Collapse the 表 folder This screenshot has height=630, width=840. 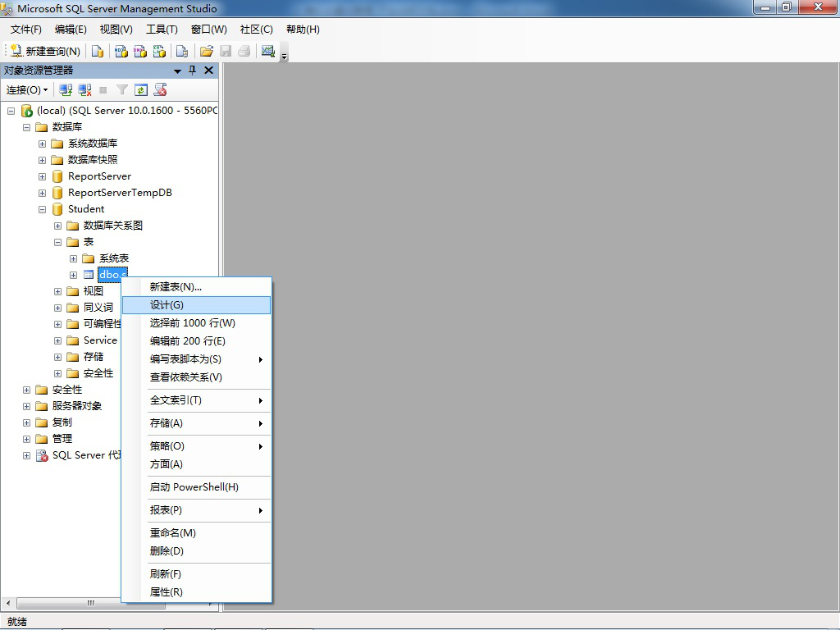57,242
